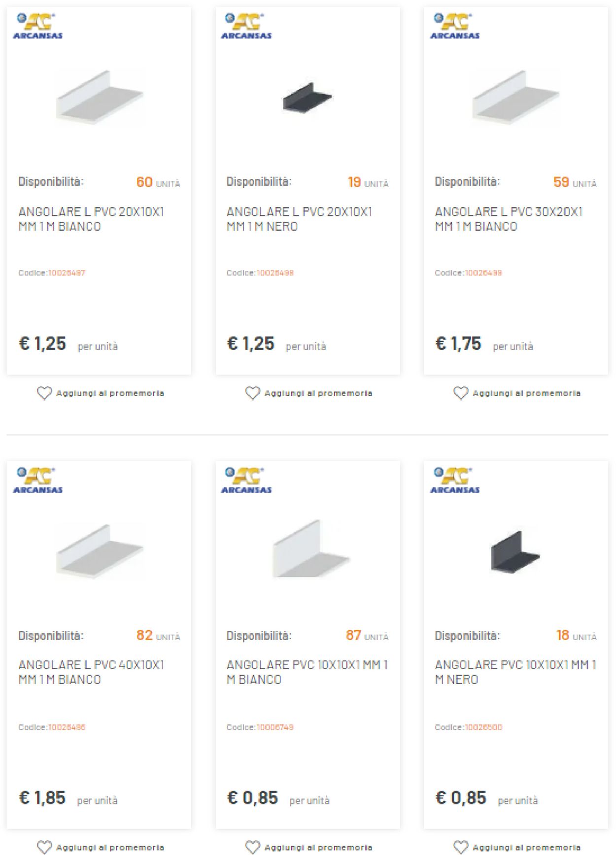This screenshot has height=855, width=616.
Task: Click heart icon under 20X10X1 BIANCO product
Action: (44, 393)
